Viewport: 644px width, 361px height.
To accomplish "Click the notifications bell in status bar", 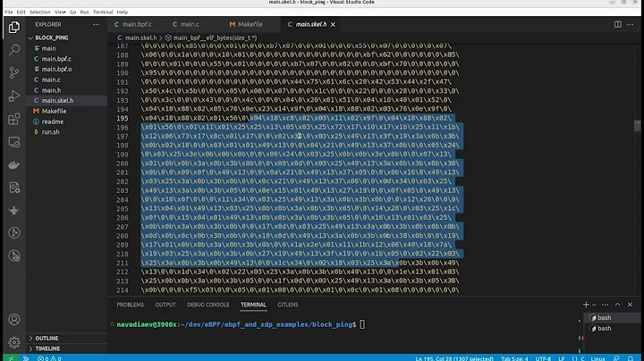I will (631, 358).
